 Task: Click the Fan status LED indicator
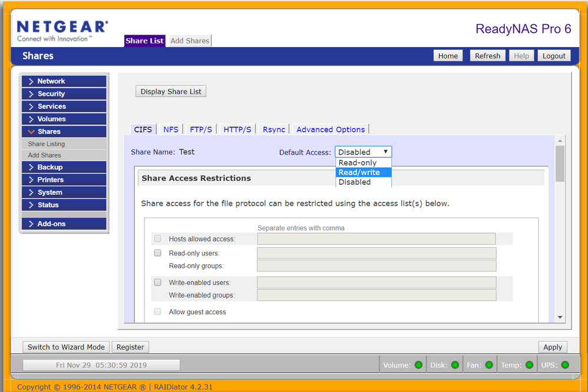(x=489, y=365)
